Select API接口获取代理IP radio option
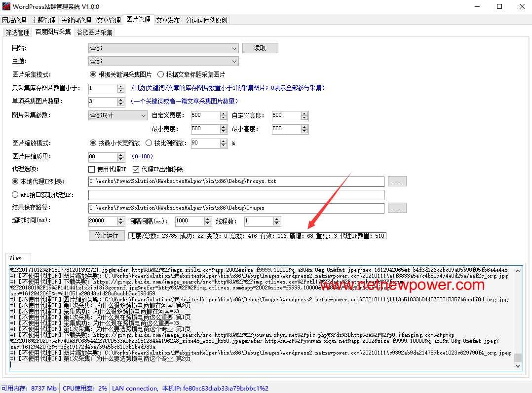 coord(43,195)
